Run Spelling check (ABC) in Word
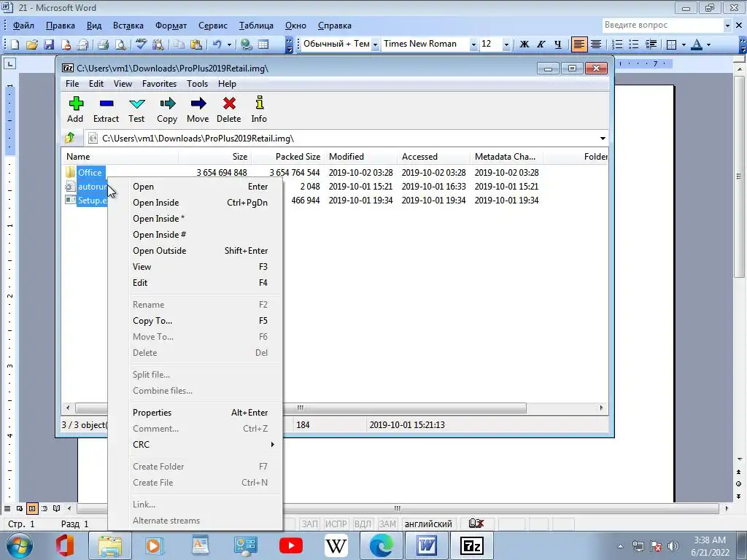The image size is (747, 560). [141, 44]
